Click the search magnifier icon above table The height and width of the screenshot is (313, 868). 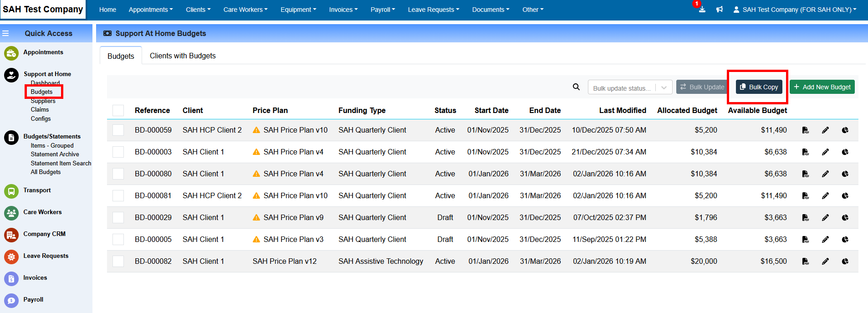[x=576, y=87]
